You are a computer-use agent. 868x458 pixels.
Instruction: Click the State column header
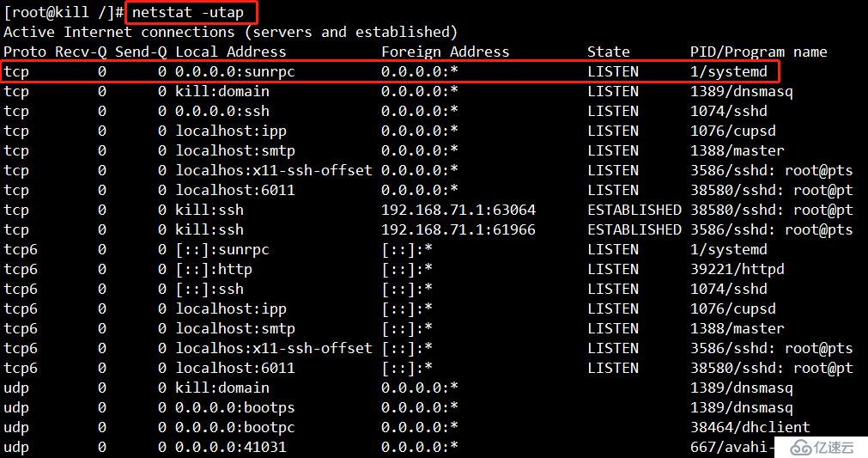609,52
